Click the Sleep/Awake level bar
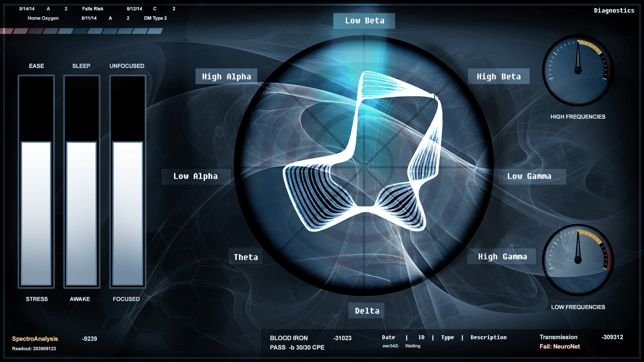Image resolution: width=644 pixels, height=362 pixels. [82, 181]
